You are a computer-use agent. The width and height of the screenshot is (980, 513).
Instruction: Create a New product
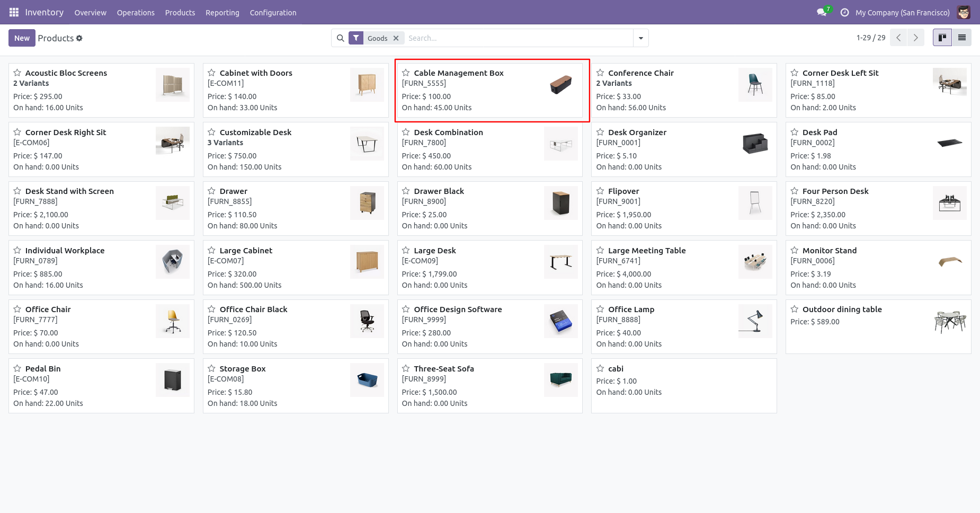coord(22,38)
